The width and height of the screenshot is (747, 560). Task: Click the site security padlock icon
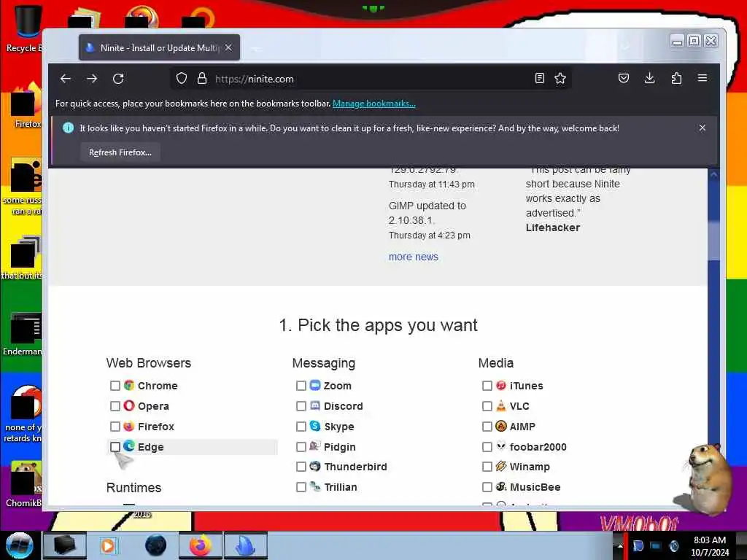pyautogui.click(x=202, y=79)
